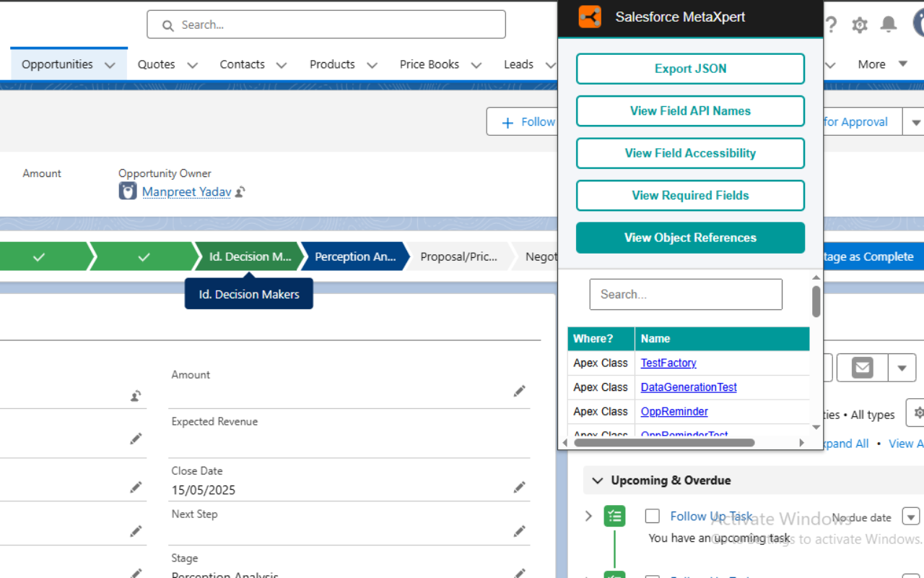Open the Contacts tab dropdown chevron
Image resolution: width=924 pixels, height=578 pixels.
282,65
